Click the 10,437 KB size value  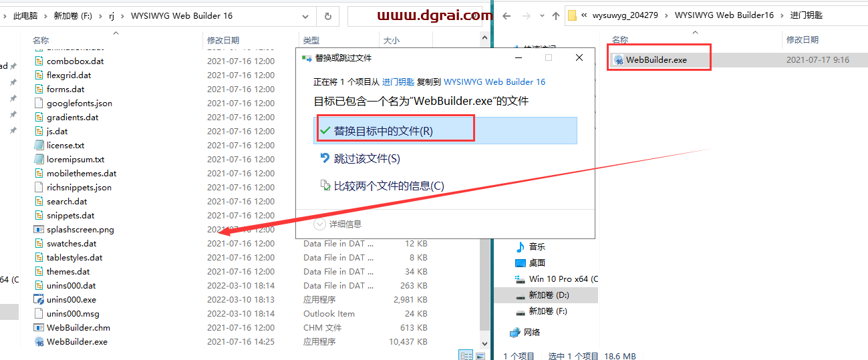click(408, 341)
